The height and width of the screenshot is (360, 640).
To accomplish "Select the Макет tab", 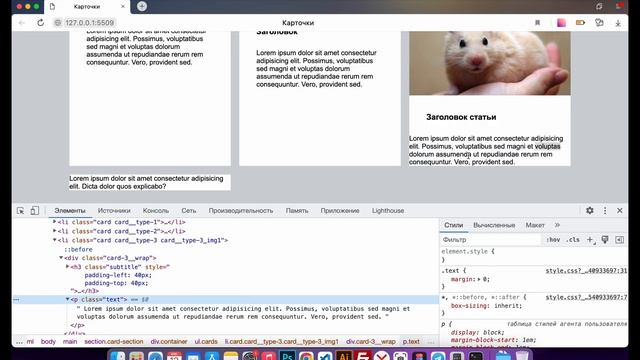I will point(535,225).
